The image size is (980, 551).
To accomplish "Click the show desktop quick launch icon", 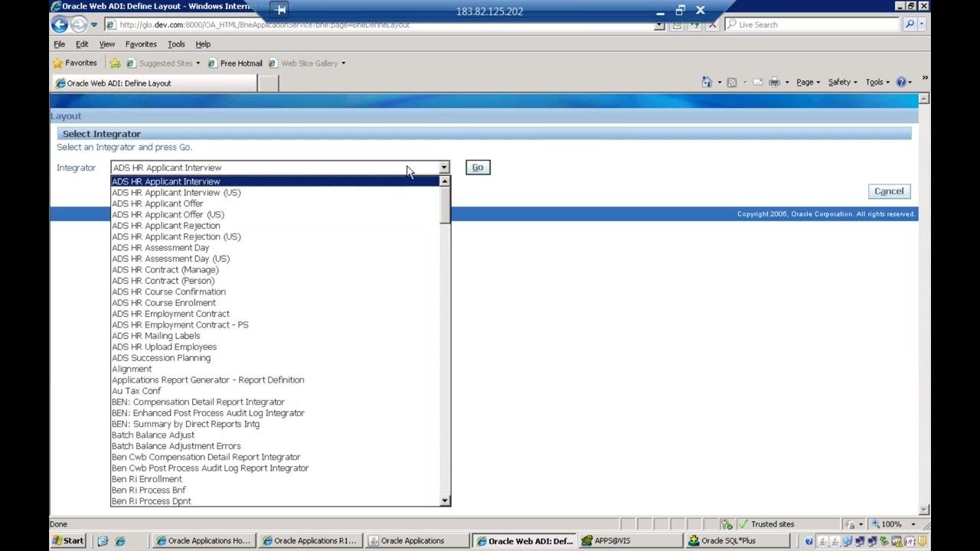I will pos(103,541).
